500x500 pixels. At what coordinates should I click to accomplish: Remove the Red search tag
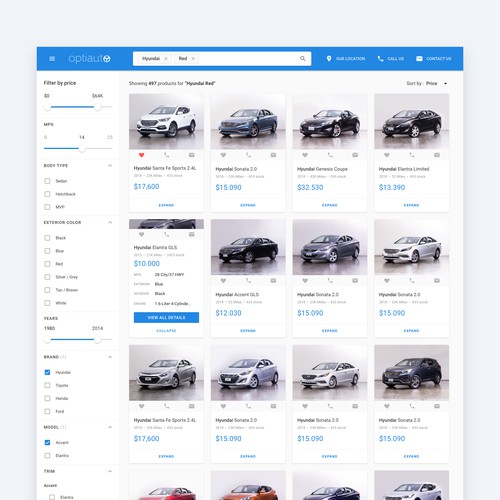[x=193, y=59]
